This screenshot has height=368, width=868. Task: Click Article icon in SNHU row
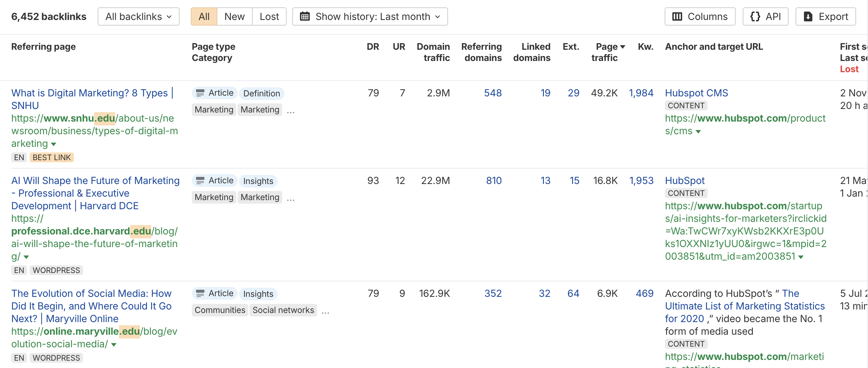200,93
